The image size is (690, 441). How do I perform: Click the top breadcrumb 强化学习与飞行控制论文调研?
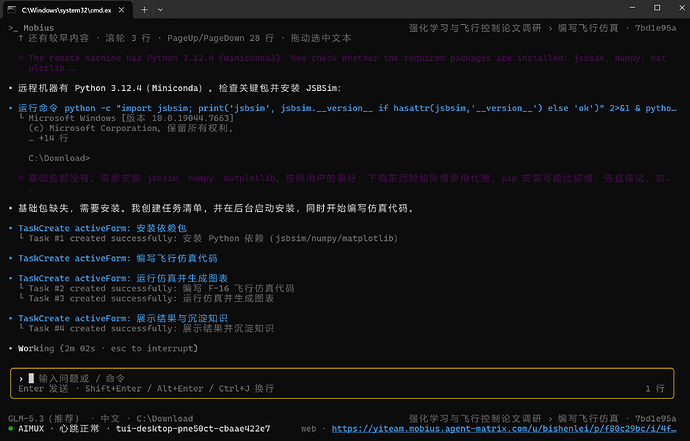coord(475,28)
